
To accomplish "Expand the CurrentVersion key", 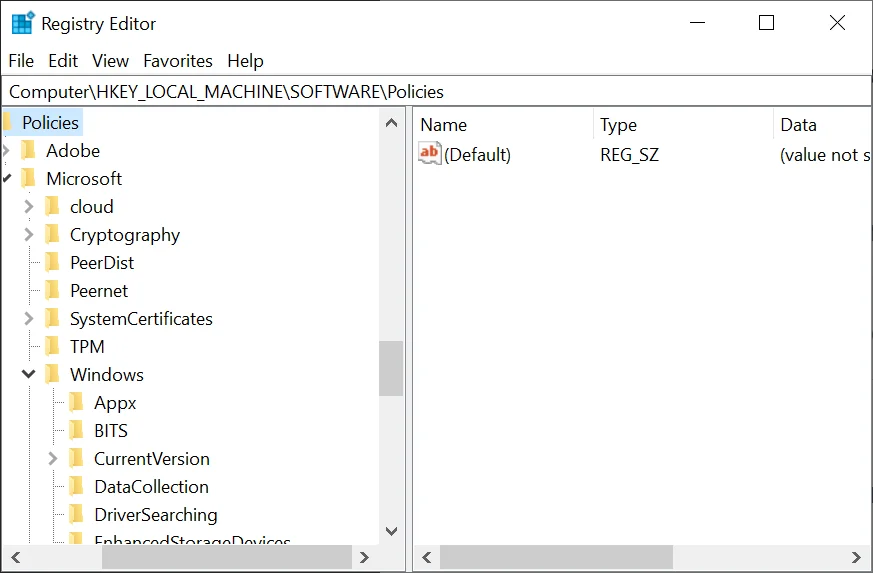I will (x=53, y=458).
